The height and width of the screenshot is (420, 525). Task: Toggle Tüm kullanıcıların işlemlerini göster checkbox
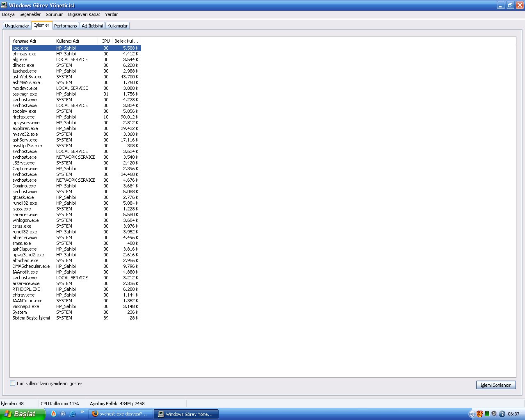[x=12, y=383]
